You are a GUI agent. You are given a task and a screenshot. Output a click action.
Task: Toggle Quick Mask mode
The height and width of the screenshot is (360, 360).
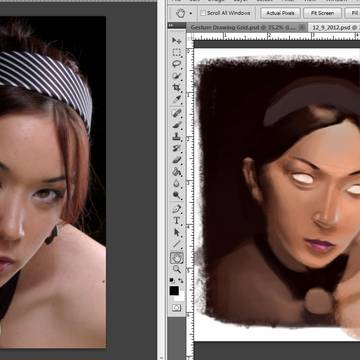pyautogui.click(x=177, y=307)
